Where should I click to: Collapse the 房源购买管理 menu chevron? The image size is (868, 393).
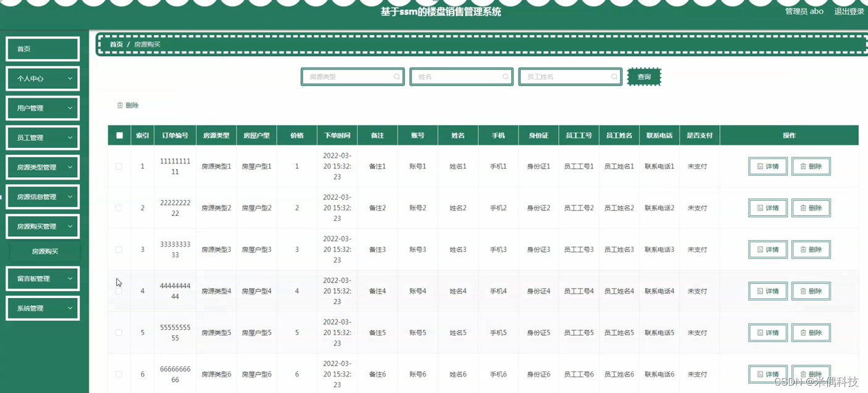[x=70, y=226]
